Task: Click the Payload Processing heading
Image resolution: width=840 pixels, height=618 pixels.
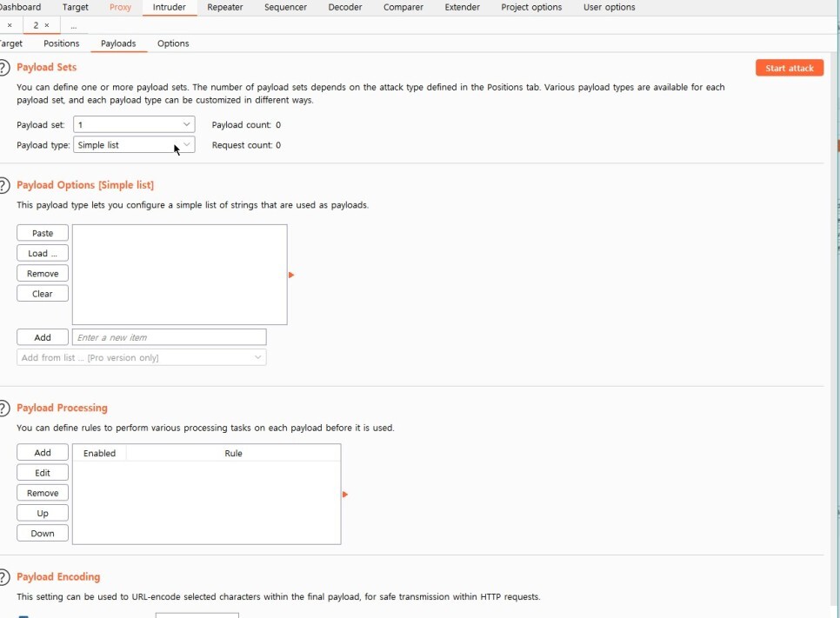Action: click(x=62, y=408)
